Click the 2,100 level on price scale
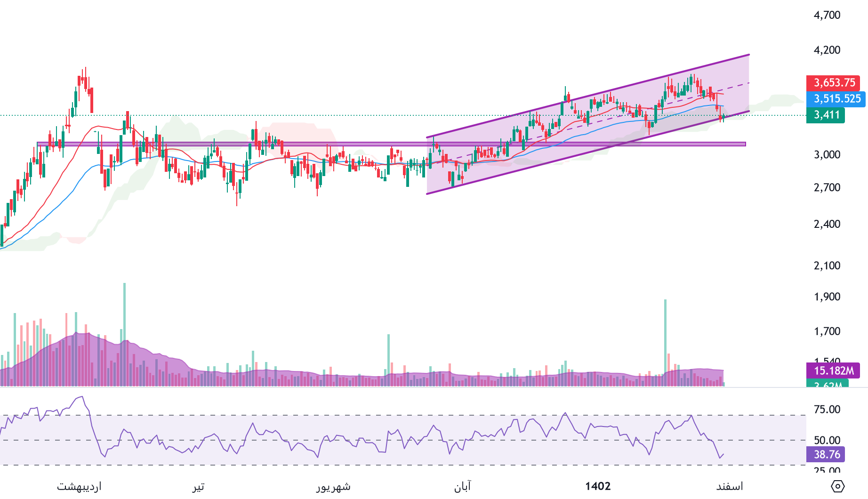This screenshot has width=868, height=499. (x=827, y=266)
